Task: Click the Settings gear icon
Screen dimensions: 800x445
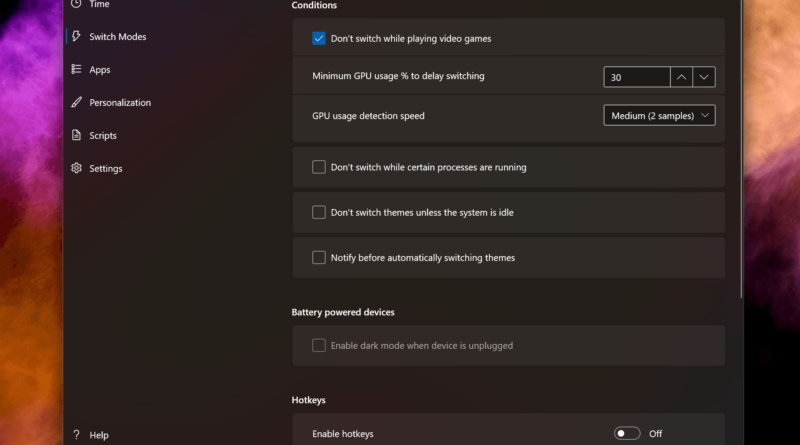Action: (76, 168)
